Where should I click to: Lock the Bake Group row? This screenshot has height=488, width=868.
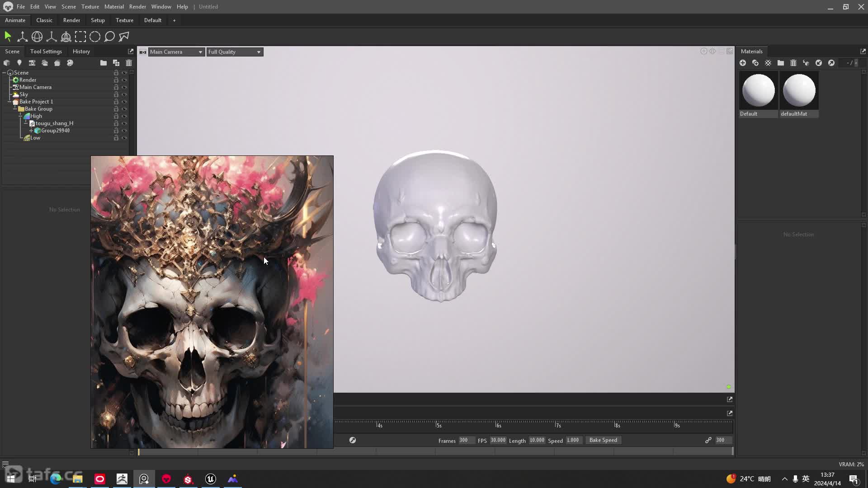(x=116, y=109)
